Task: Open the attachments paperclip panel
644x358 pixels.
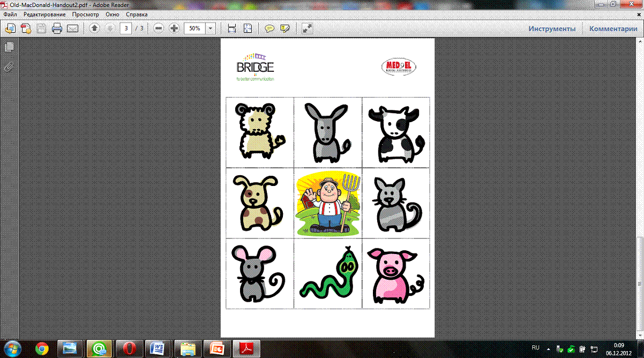Action: point(9,66)
